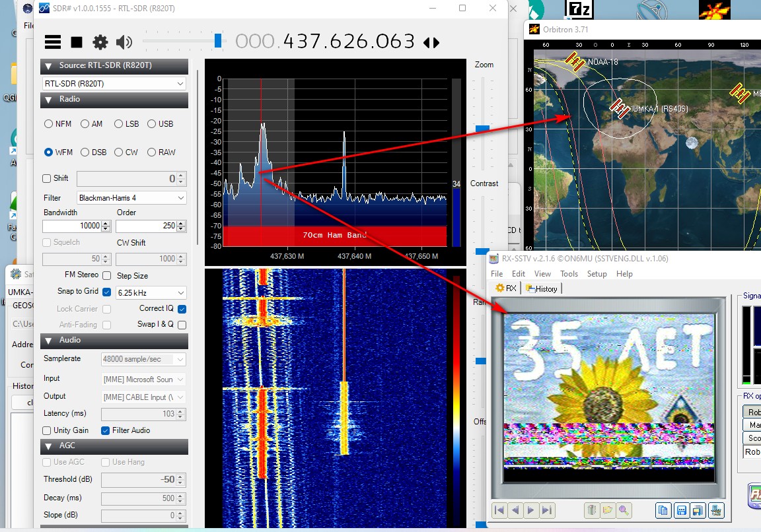Viewport: 761px width, 532px height.
Task: Collapse the Audio panel section
Action: (48, 341)
